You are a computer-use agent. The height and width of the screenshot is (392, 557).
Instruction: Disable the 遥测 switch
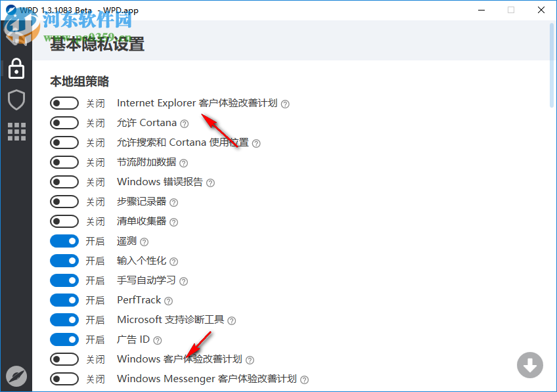(64, 241)
